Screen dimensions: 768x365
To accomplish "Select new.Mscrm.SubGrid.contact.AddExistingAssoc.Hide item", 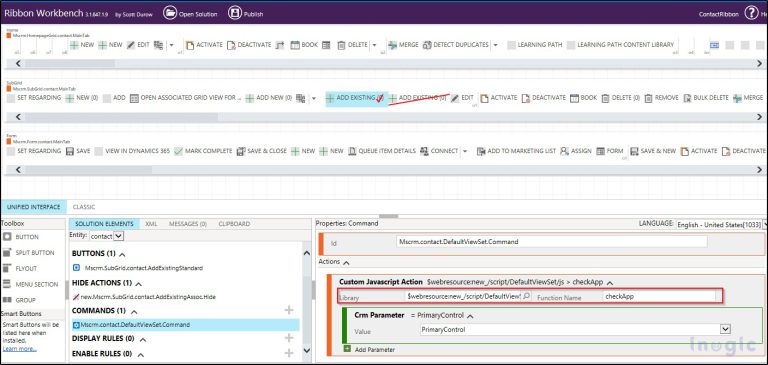I will (148, 297).
